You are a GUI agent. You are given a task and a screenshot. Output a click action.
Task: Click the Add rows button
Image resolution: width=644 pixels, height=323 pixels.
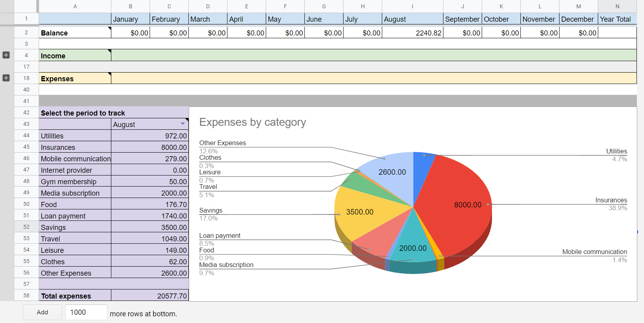pos(42,312)
